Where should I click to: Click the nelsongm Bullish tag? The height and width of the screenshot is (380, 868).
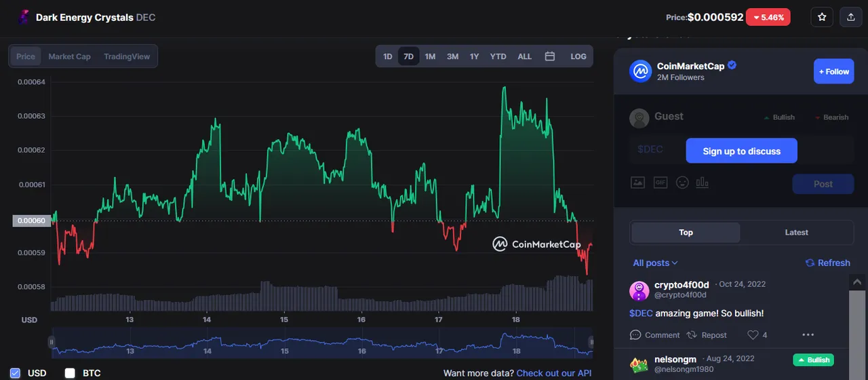[813, 360]
